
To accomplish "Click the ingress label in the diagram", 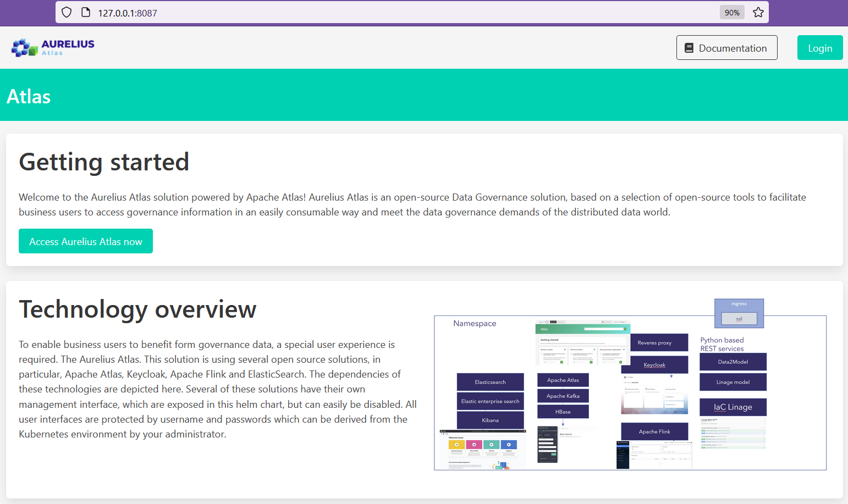I will [x=739, y=304].
